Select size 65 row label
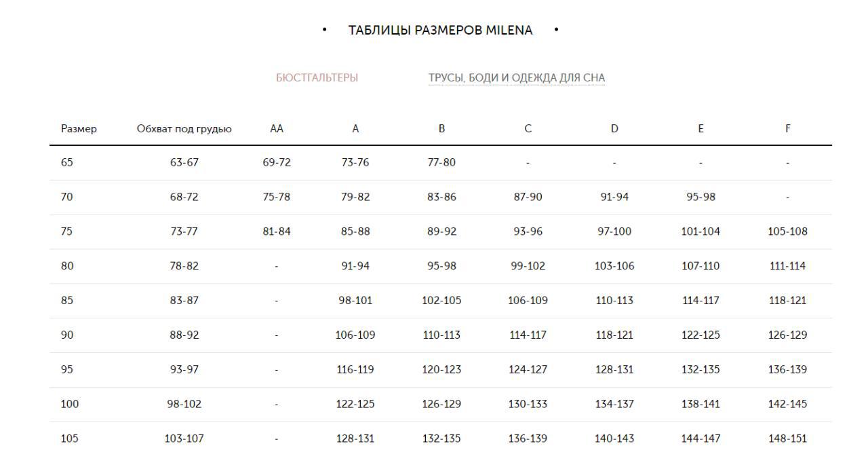 tap(66, 163)
